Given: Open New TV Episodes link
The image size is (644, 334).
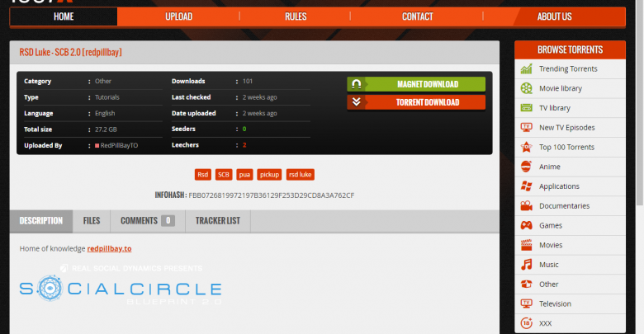Looking at the screenshot, I should click(566, 128).
